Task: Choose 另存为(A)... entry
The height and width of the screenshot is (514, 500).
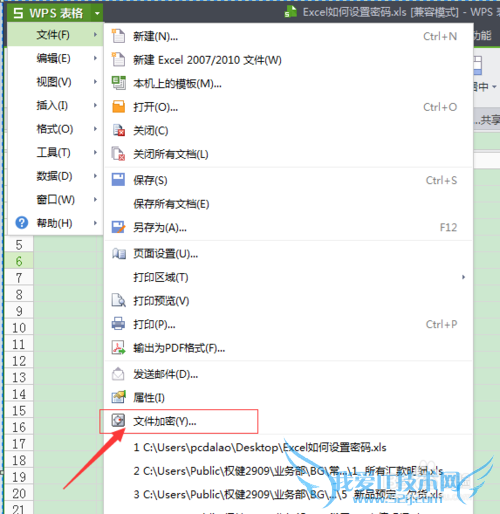Action: (289, 227)
